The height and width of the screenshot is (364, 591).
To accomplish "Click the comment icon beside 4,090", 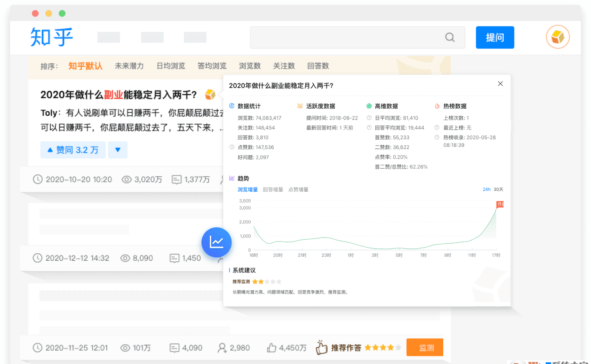I will click(175, 348).
